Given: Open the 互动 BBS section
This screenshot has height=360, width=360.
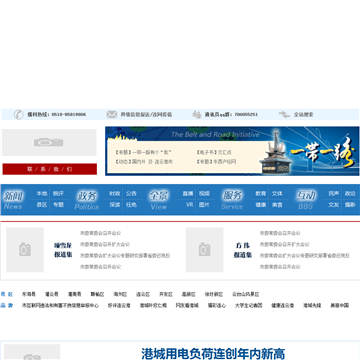Looking at the screenshot, I should [306, 200].
